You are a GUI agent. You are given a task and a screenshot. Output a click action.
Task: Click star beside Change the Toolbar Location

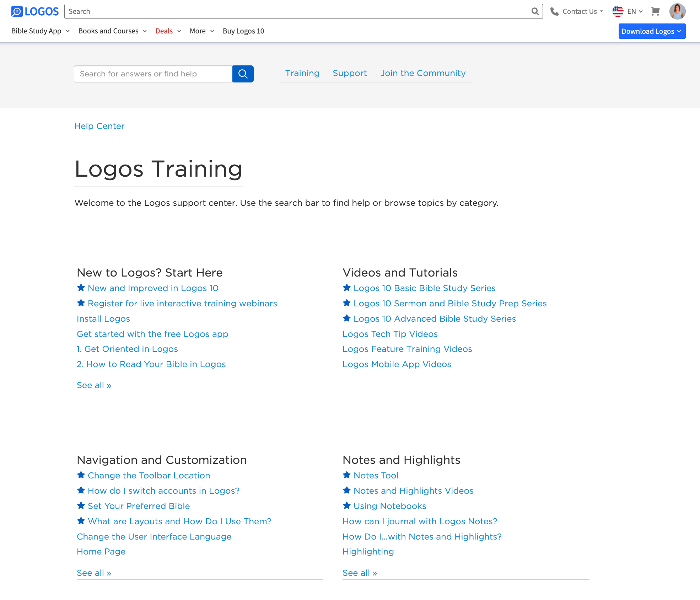(x=81, y=475)
